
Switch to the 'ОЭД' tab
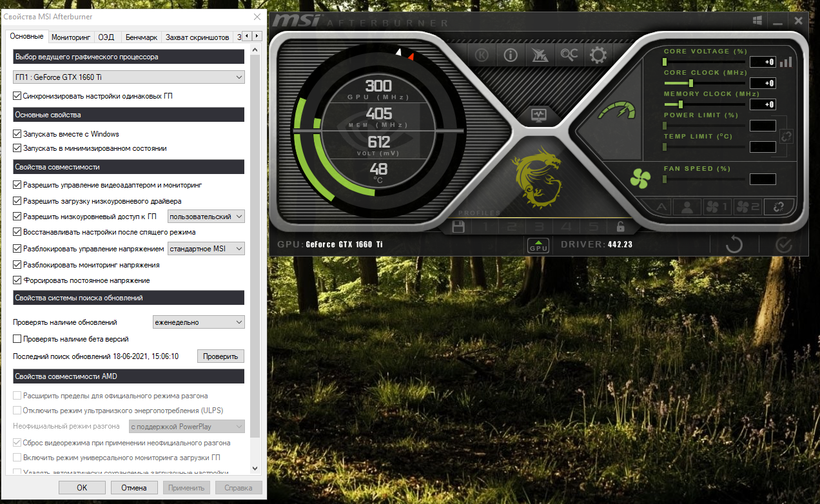106,37
